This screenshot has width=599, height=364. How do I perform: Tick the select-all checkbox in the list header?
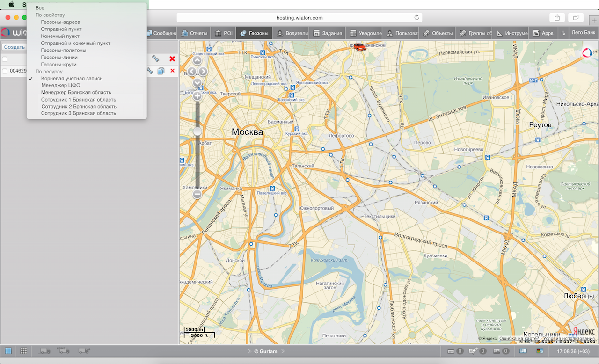5,59
